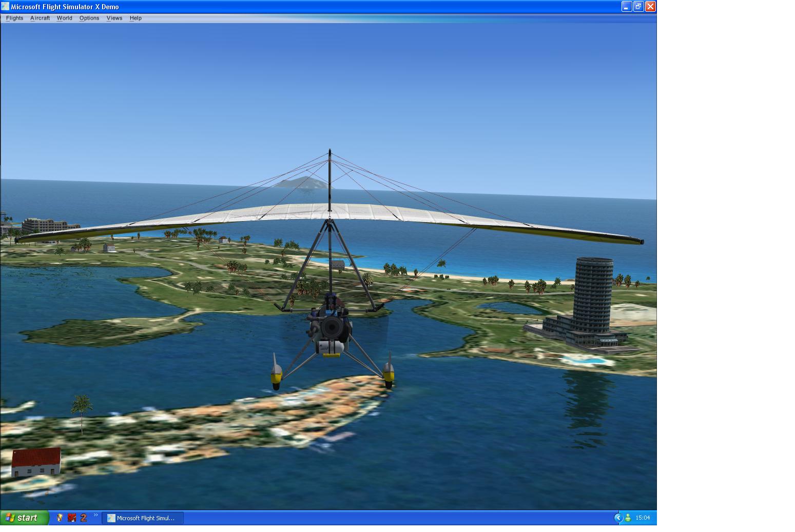Click the Windows Start button

coord(24,518)
